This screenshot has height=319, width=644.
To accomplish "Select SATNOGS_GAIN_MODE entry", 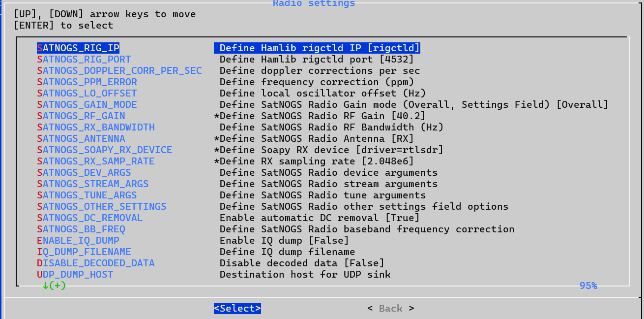I will tap(87, 105).
